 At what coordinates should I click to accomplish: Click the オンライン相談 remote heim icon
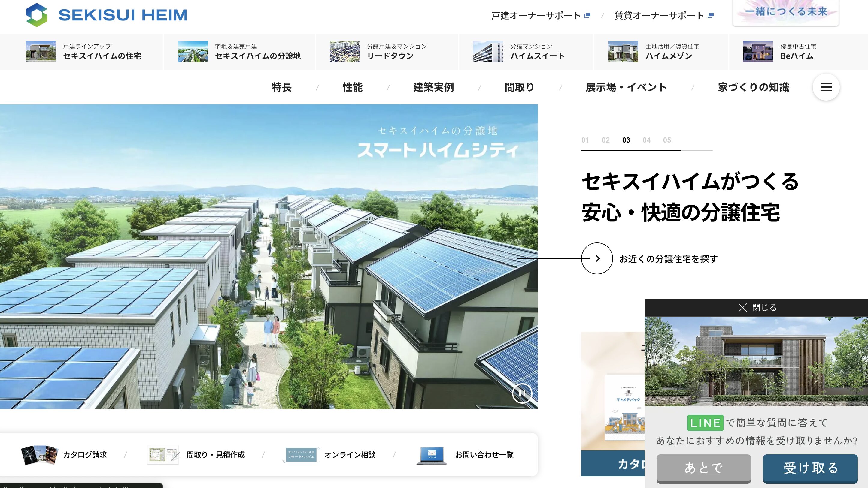coord(301,455)
